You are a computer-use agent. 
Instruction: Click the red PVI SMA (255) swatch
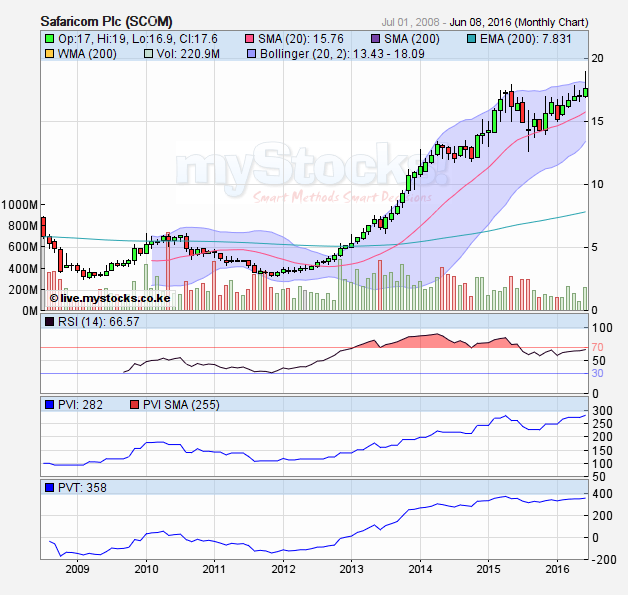(136, 405)
